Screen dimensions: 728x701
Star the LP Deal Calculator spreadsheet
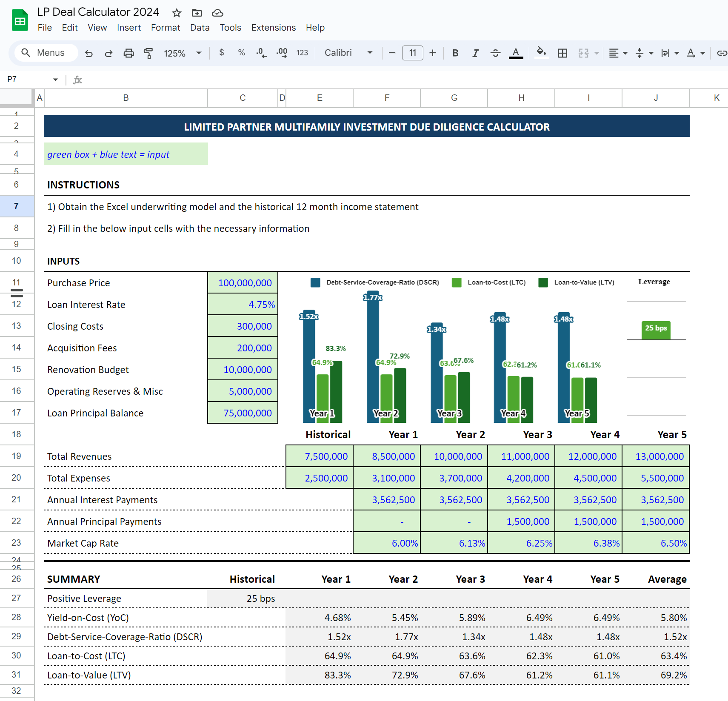click(x=176, y=12)
